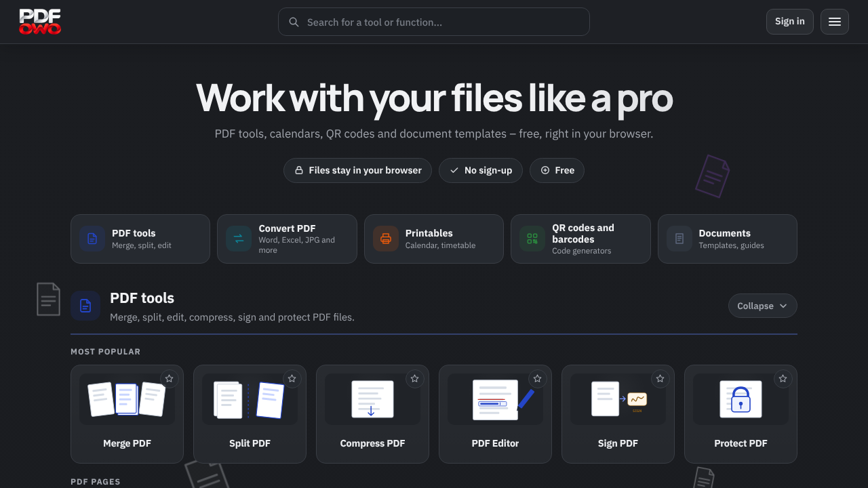Click the No sign-up badge
Viewport: 868px width, 488px height.
pyautogui.click(x=481, y=170)
